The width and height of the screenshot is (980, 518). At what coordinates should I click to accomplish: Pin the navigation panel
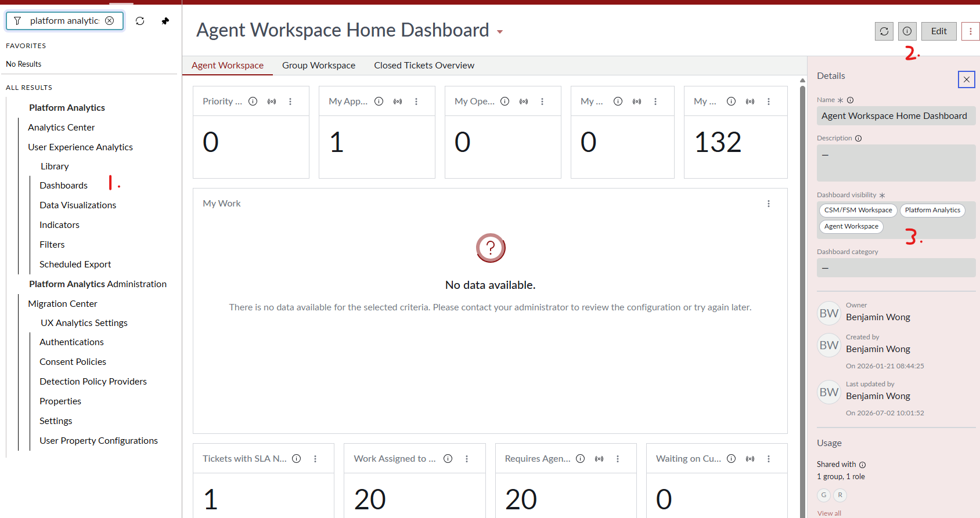(x=165, y=21)
